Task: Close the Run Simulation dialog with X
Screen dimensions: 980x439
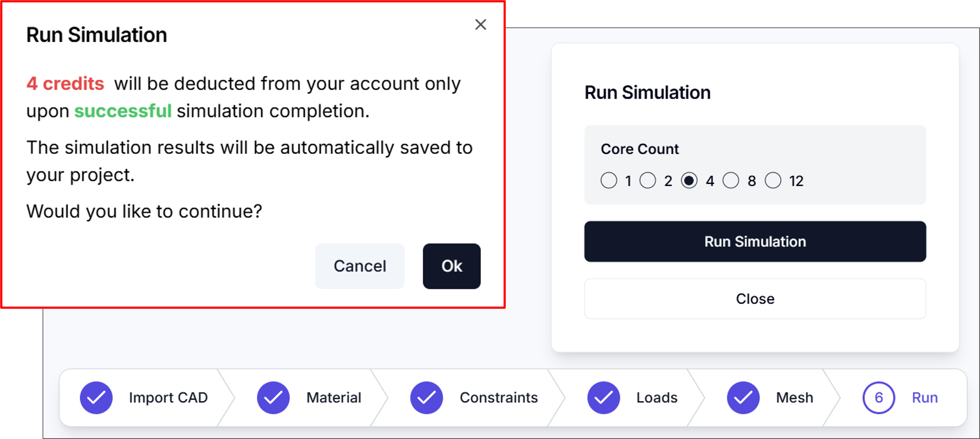Action: tap(481, 25)
